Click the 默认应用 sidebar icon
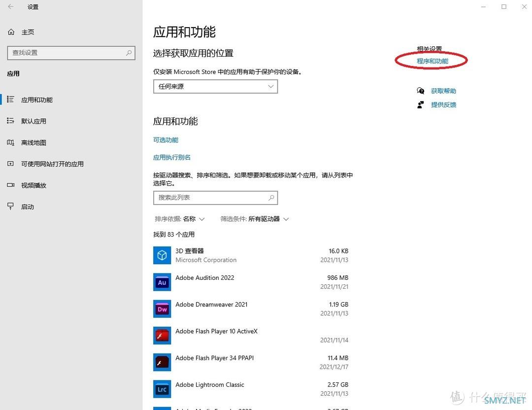Viewport: 532px width, 410px height. click(10, 121)
